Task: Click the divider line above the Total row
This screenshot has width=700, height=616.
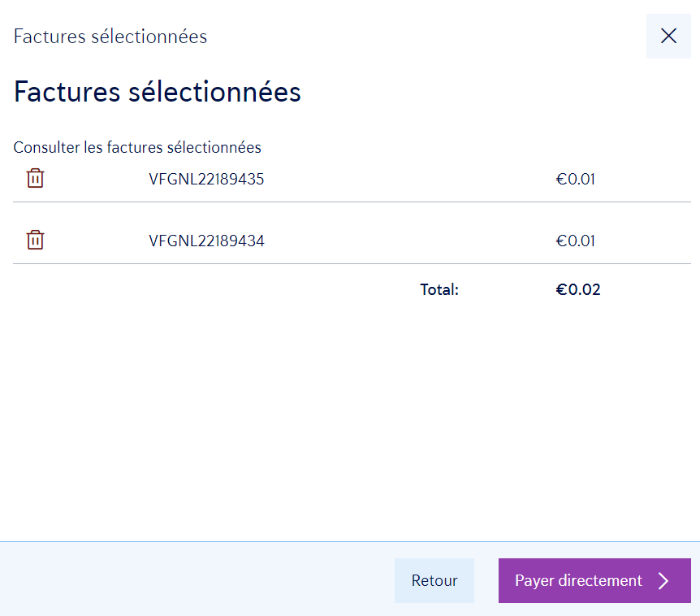Action: 352,263
